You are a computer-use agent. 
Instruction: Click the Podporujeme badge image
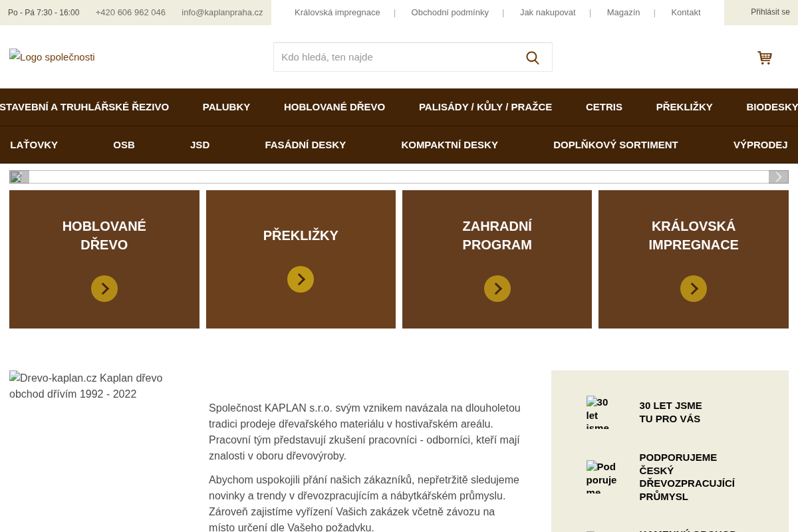(x=602, y=477)
